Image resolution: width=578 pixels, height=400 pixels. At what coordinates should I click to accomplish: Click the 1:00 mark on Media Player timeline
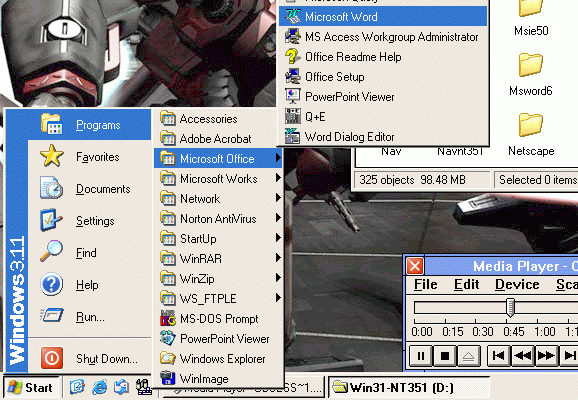(x=545, y=332)
